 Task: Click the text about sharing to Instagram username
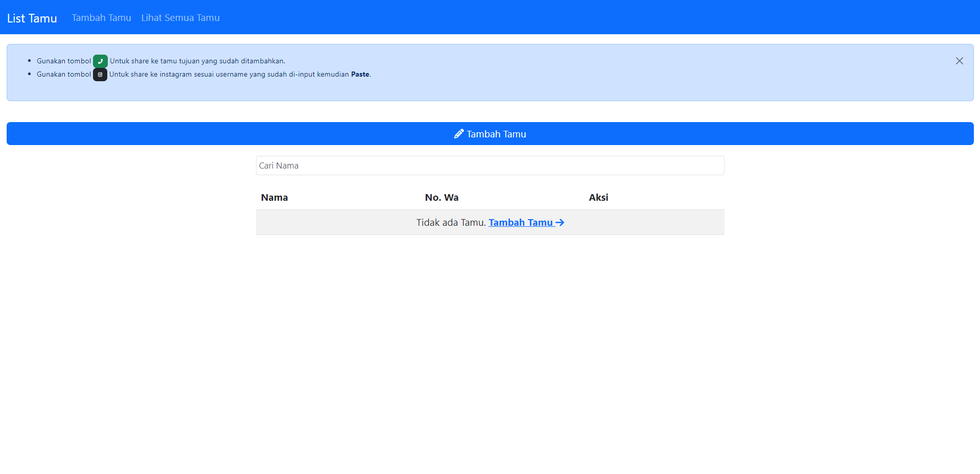pos(229,75)
